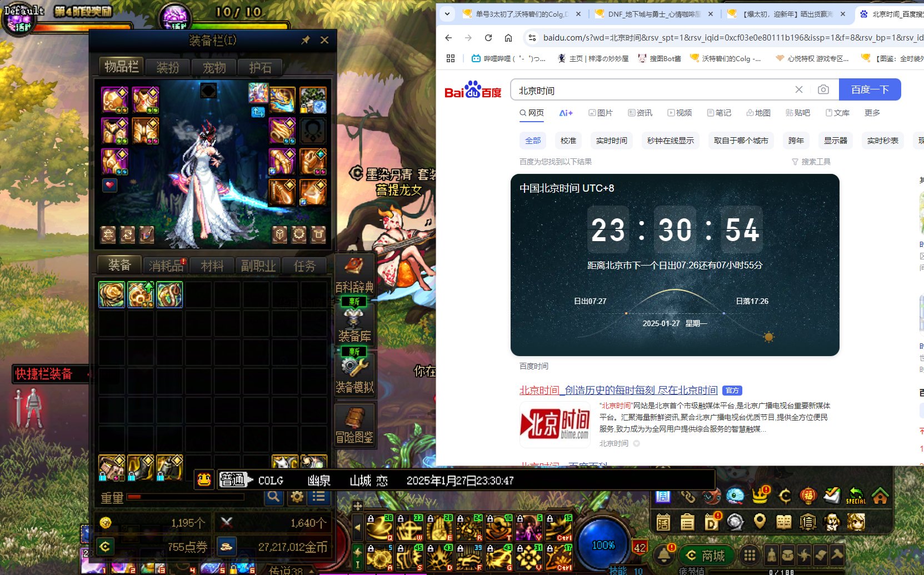Select the empty necklace equipment slot
This screenshot has height=575, width=924.
(313, 131)
